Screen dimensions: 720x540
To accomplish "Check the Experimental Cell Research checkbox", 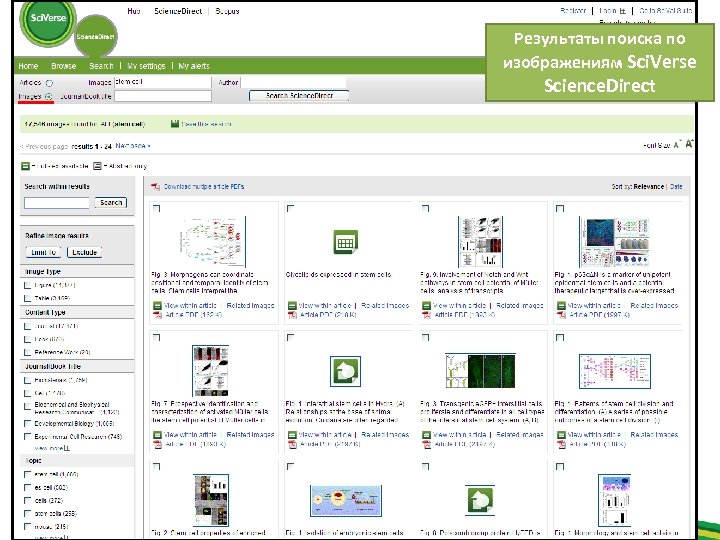I will (28, 437).
